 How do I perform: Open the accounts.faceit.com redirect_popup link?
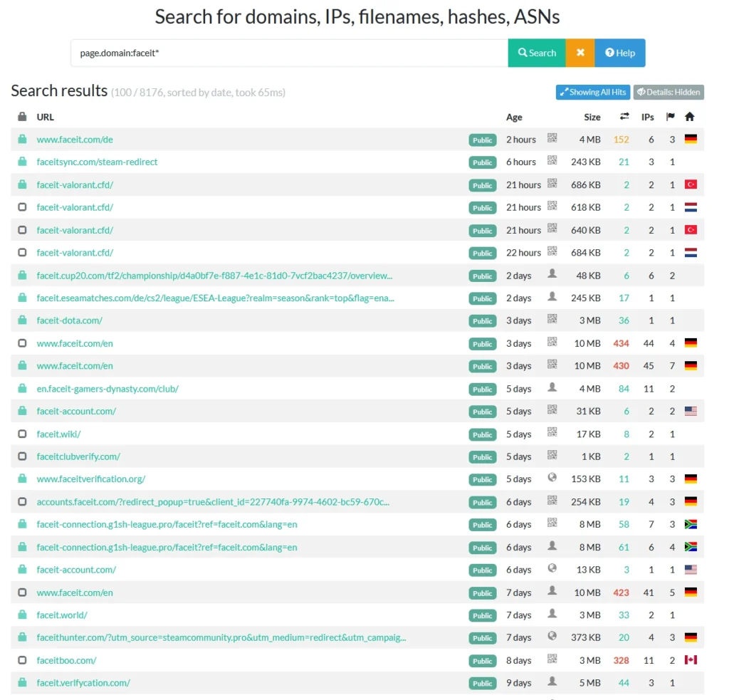point(213,502)
